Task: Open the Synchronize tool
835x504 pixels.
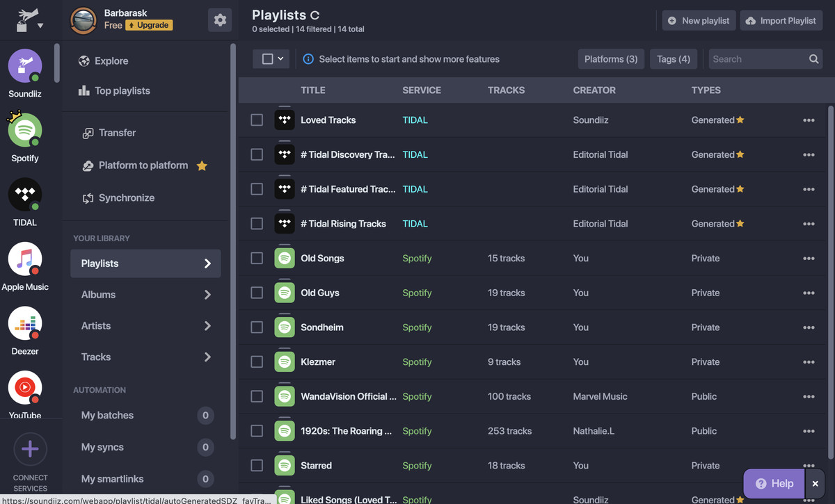Action: pos(118,198)
